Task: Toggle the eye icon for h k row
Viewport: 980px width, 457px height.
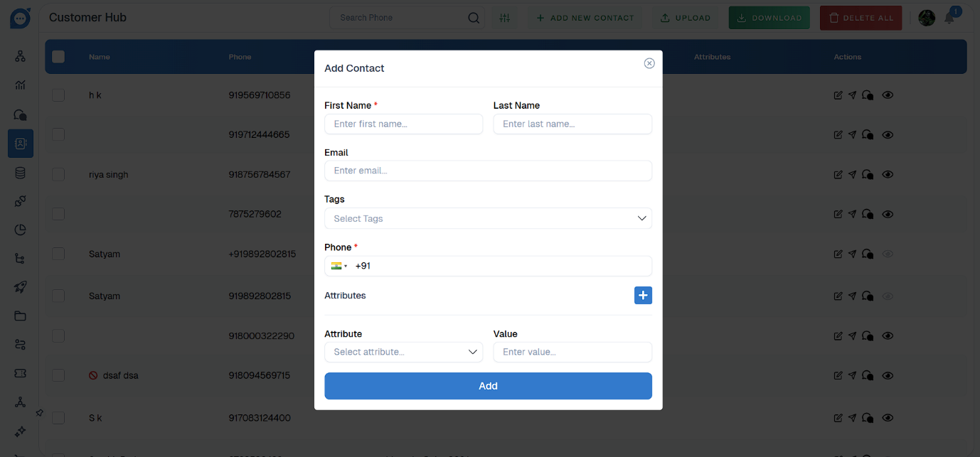Action: [888, 95]
